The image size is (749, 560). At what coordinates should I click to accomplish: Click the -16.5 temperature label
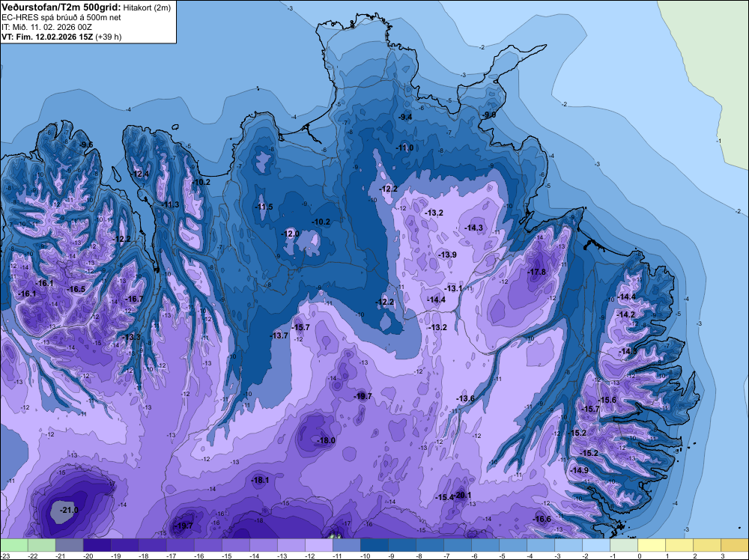click(76, 289)
